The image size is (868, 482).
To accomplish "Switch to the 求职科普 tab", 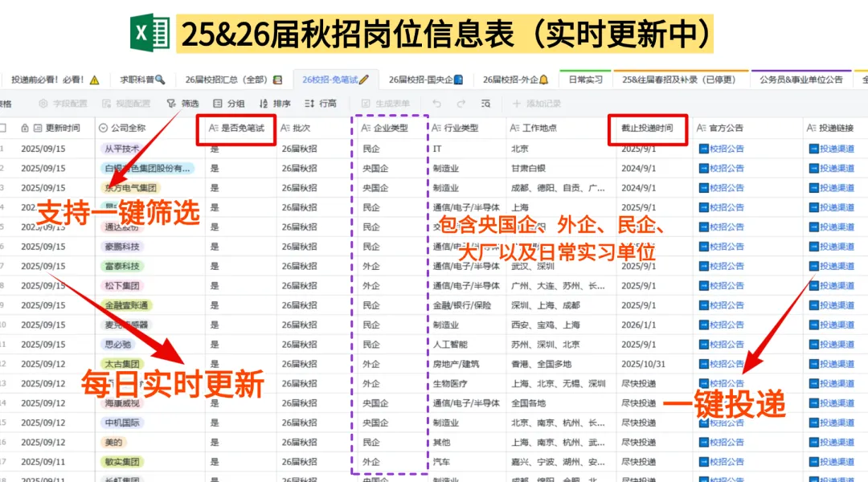I will (143, 80).
